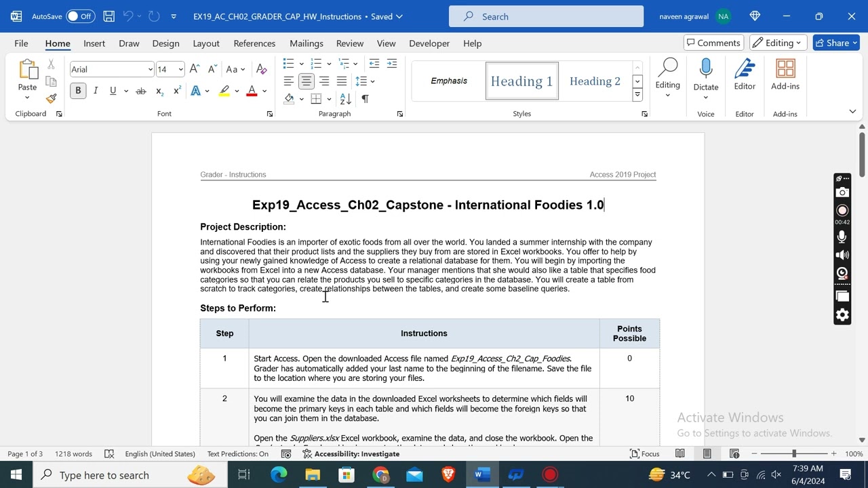Click screen recorder camera icon
The height and width of the screenshot is (488, 868).
point(842,193)
